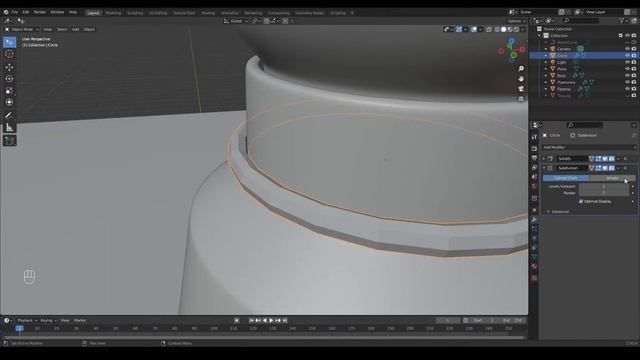Expand the Advanced section
Image resolution: width=640 pixels, height=360 pixels.
pos(560,211)
